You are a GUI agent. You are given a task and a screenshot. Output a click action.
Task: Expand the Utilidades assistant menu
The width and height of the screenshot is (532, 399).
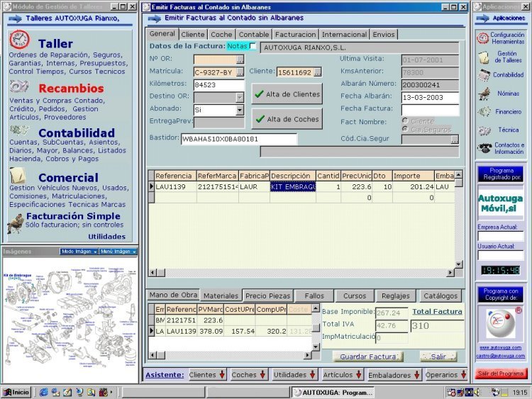click(294, 375)
